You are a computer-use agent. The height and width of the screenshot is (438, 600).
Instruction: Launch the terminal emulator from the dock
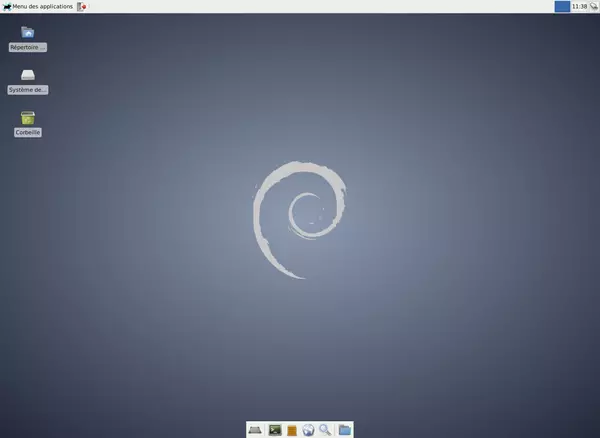pos(275,430)
